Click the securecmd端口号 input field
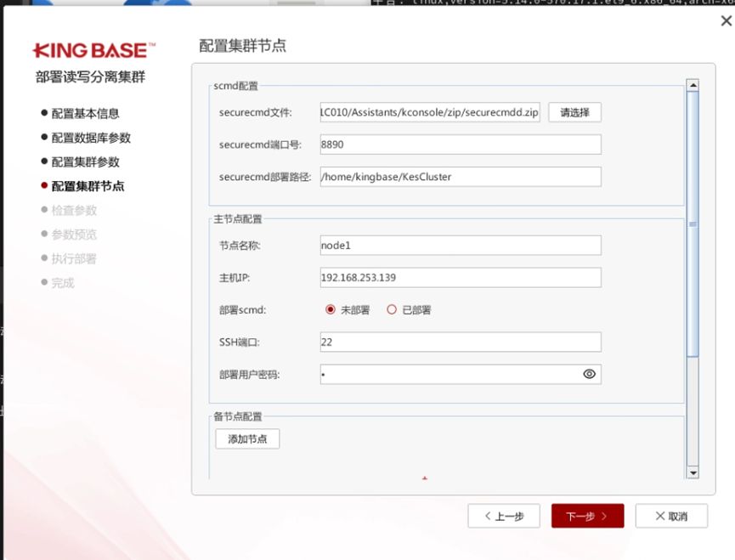The height and width of the screenshot is (560, 735). pos(460,144)
